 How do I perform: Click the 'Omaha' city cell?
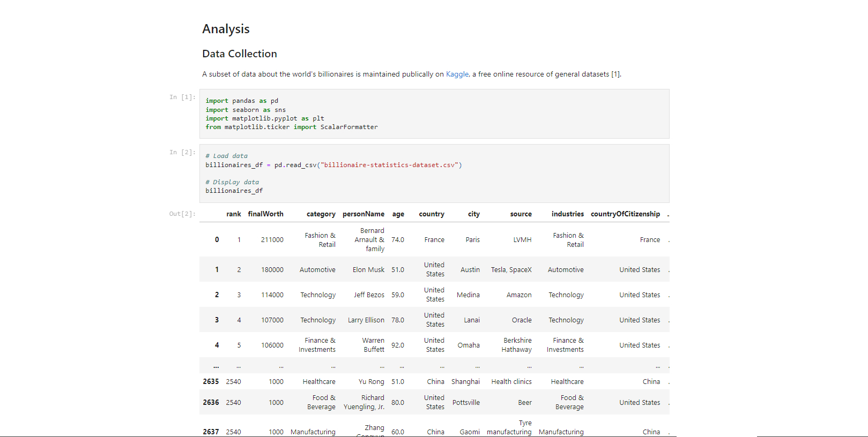(469, 345)
